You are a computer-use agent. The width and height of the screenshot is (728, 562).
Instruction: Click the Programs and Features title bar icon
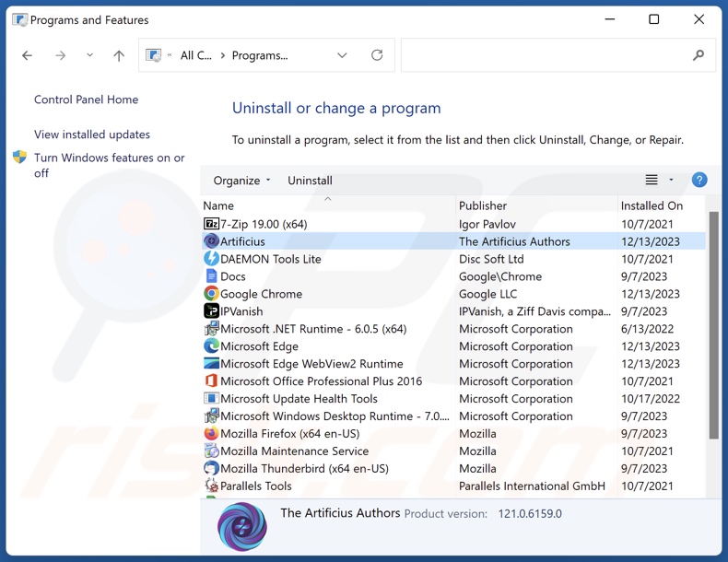(x=20, y=20)
